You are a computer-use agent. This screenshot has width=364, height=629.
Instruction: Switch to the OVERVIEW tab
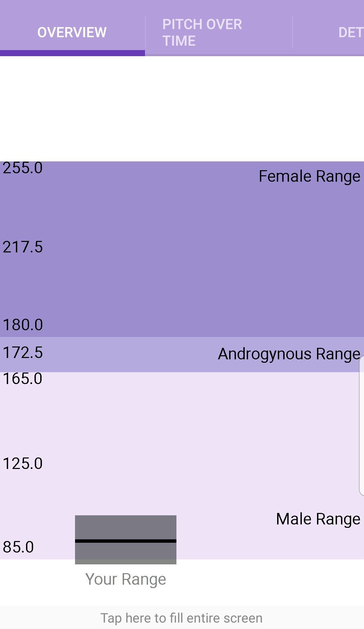(x=72, y=32)
